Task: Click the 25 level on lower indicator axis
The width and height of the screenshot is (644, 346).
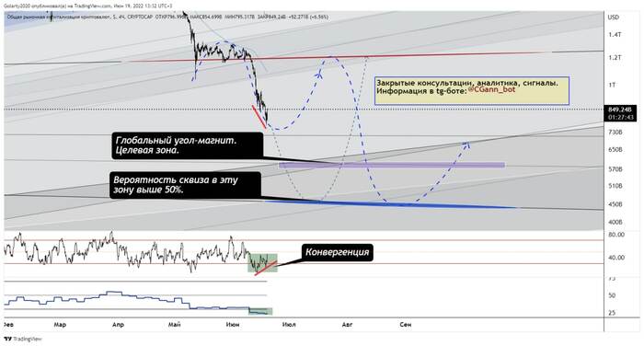Action: point(612,313)
